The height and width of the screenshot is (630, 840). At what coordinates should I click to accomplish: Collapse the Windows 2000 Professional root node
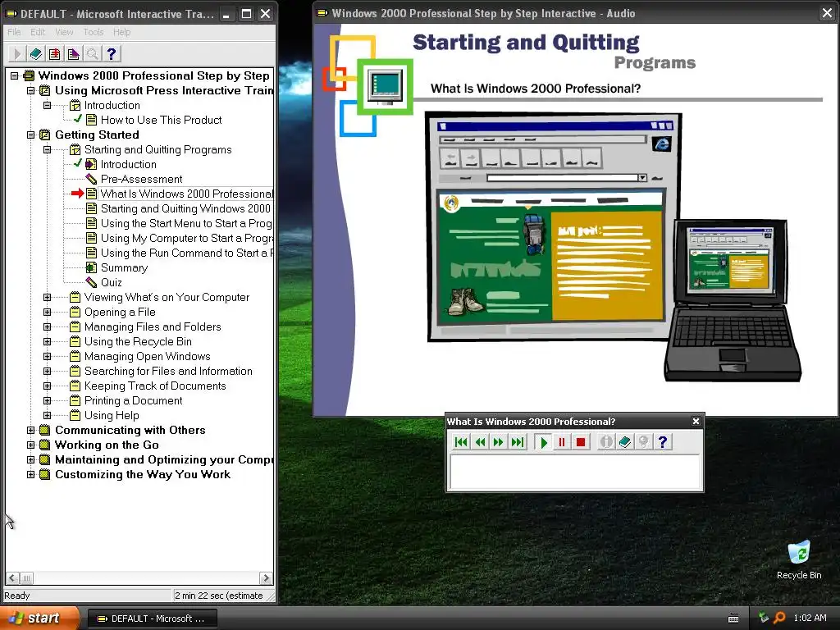click(15, 75)
